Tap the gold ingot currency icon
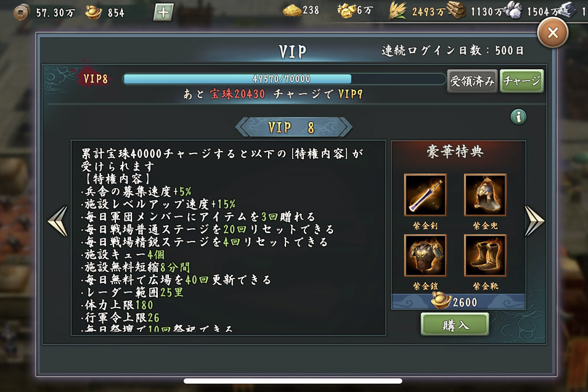The width and height of the screenshot is (588, 392). click(93, 12)
